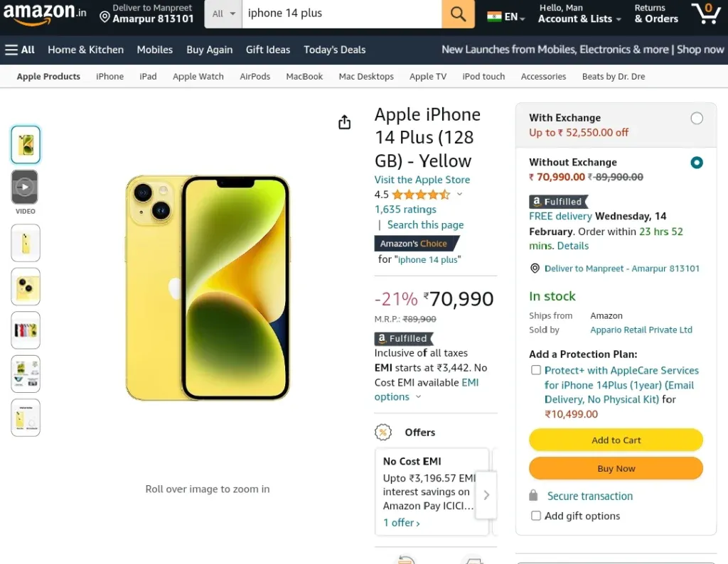This screenshot has width=728, height=564.
Task: Open the All search category dropdown
Action: 223,14
